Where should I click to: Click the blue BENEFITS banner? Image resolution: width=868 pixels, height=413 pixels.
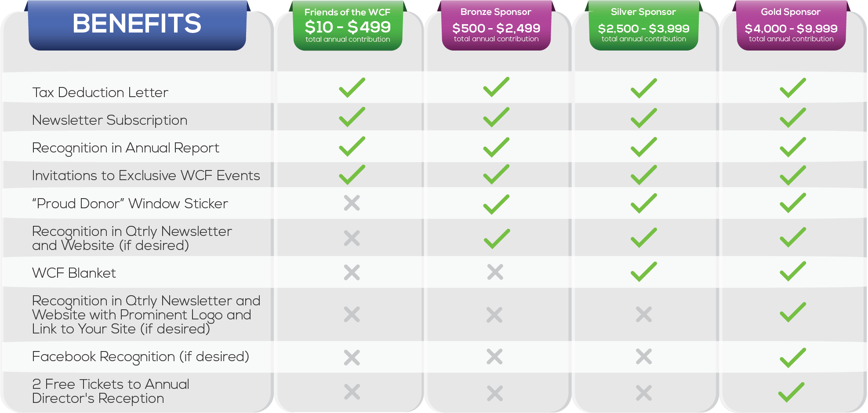pos(137,25)
